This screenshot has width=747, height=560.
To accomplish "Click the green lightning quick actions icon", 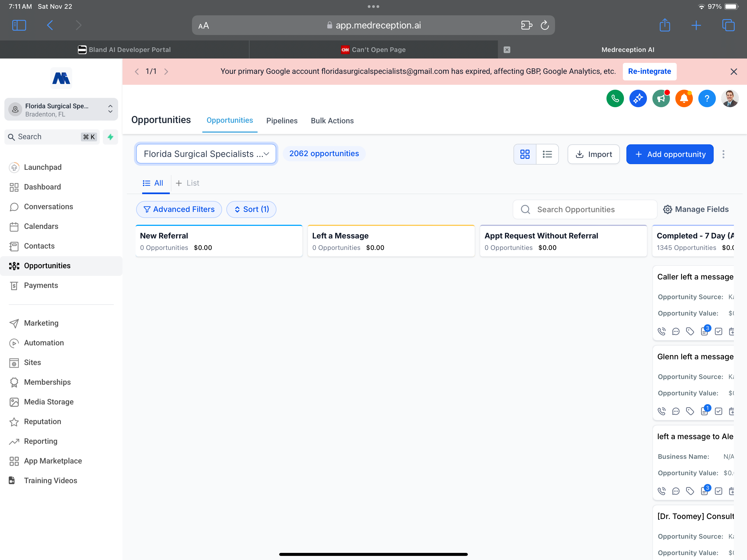I will 110,137.
